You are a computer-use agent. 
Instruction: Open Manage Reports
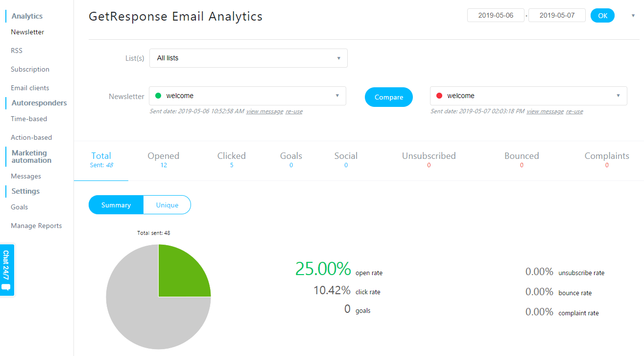click(36, 226)
